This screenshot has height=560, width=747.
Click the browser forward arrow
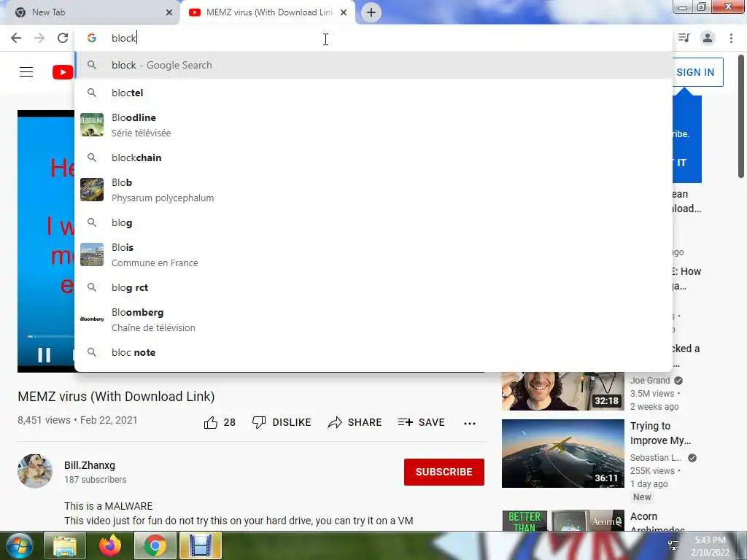tap(39, 38)
